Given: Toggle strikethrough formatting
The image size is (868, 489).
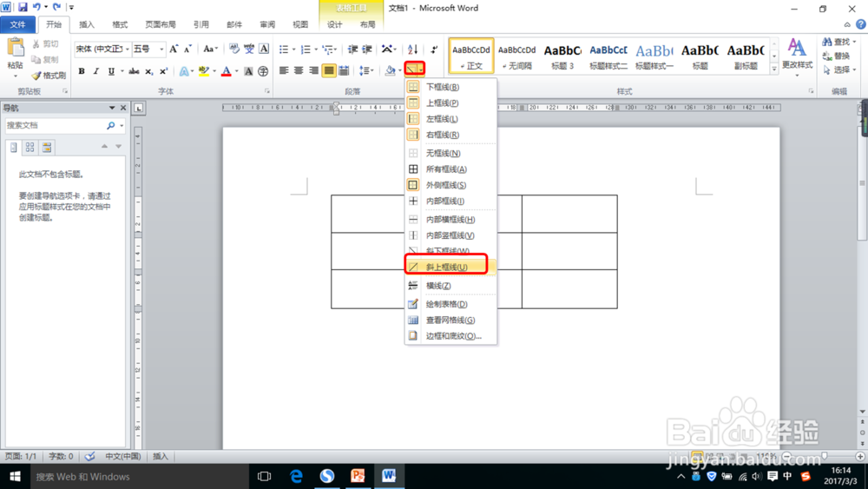Looking at the screenshot, I should coord(134,71).
